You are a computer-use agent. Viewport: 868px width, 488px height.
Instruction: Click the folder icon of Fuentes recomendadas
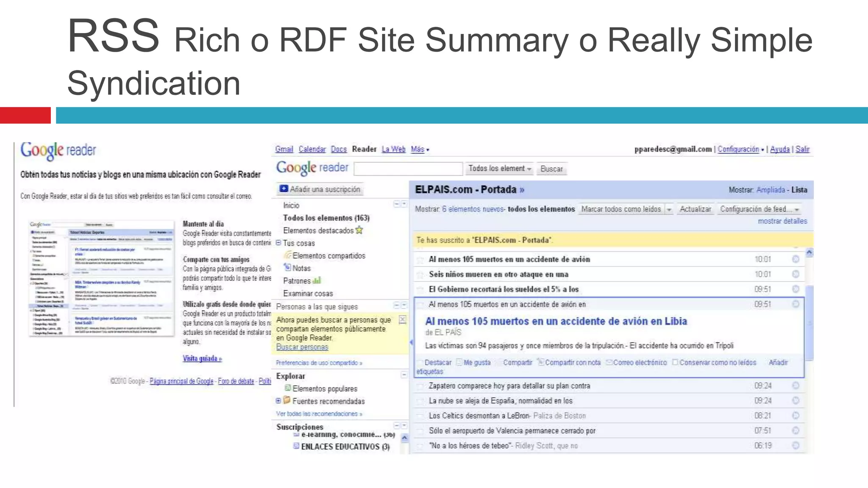coord(287,400)
